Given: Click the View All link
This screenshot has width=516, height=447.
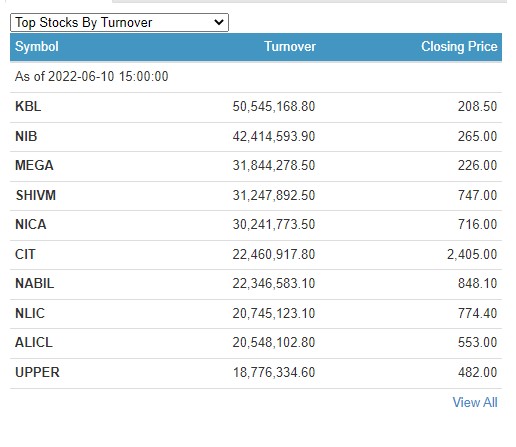Looking at the screenshot, I should click(475, 403).
